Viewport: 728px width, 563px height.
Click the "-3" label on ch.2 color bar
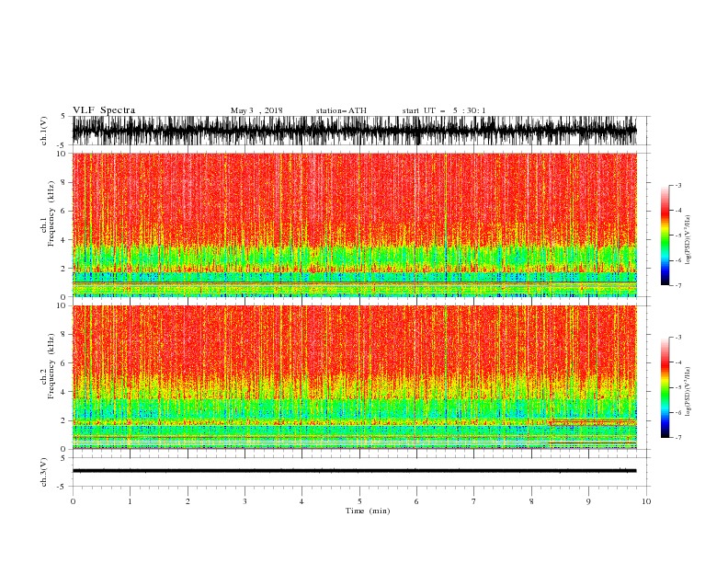click(x=678, y=338)
